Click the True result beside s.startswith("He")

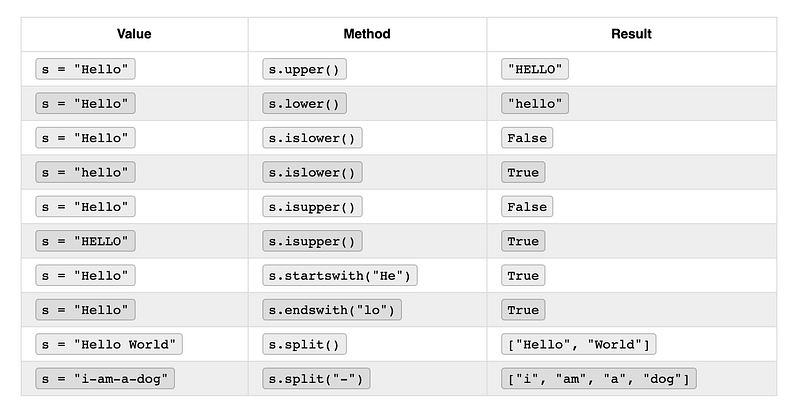click(523, 275)
